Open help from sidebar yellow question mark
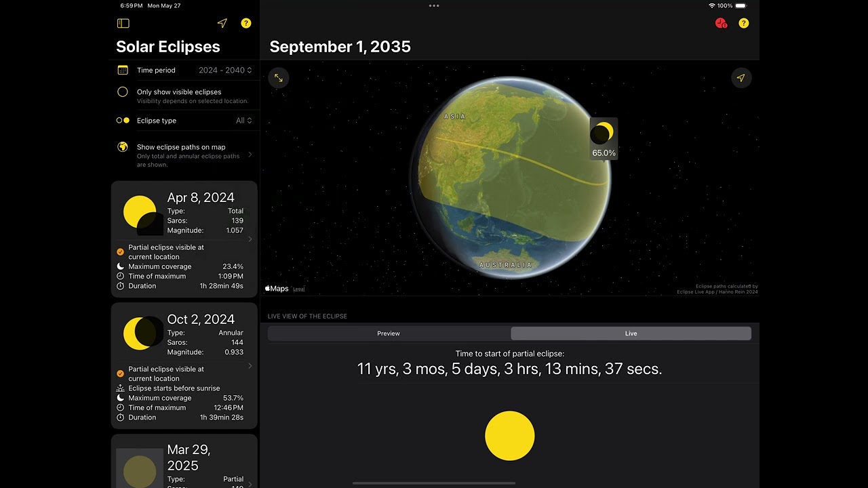This screenshot has width=868, height=488. (x=246, y=23)
